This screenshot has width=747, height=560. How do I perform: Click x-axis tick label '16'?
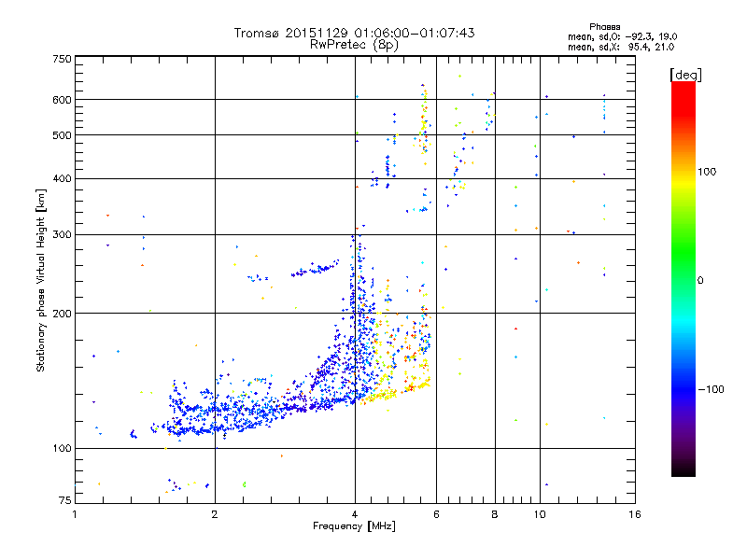pyautogui.click(x=635, y=514)
